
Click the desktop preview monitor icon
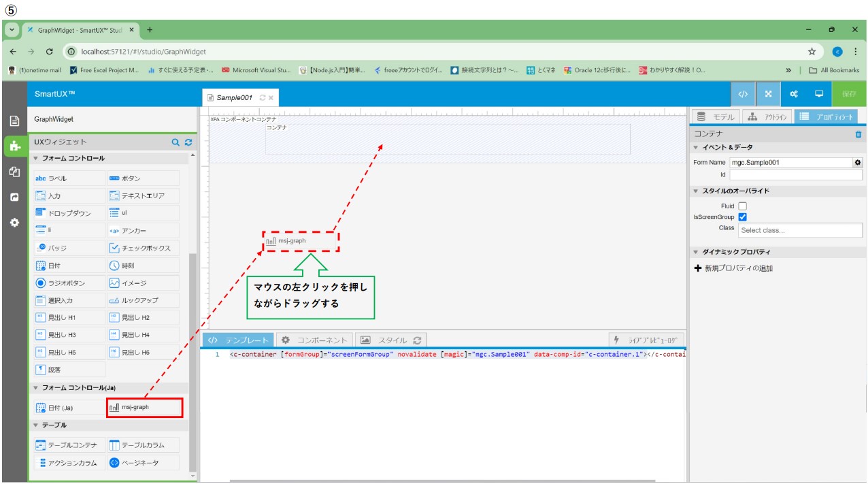pyautogui.click(x=819, y=94)
